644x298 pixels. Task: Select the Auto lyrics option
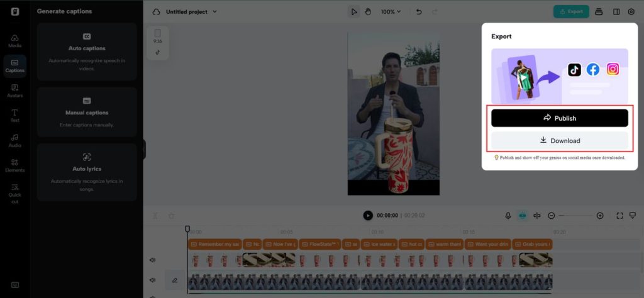coord(87,172)
